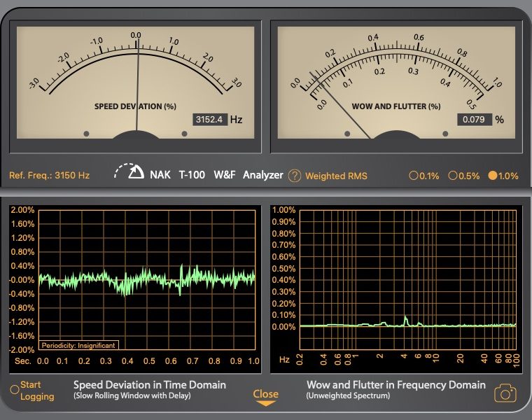
Task: Select the 1.0% range radio button
Action: (492, 176)
